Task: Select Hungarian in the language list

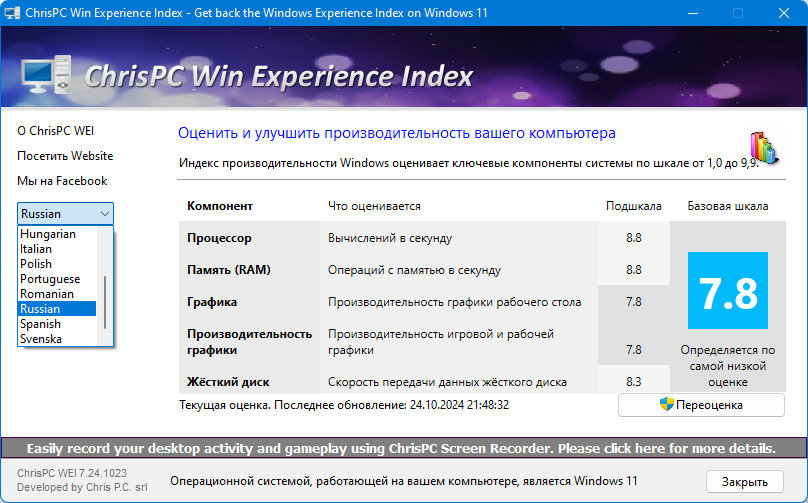Action: pos(57,234)
